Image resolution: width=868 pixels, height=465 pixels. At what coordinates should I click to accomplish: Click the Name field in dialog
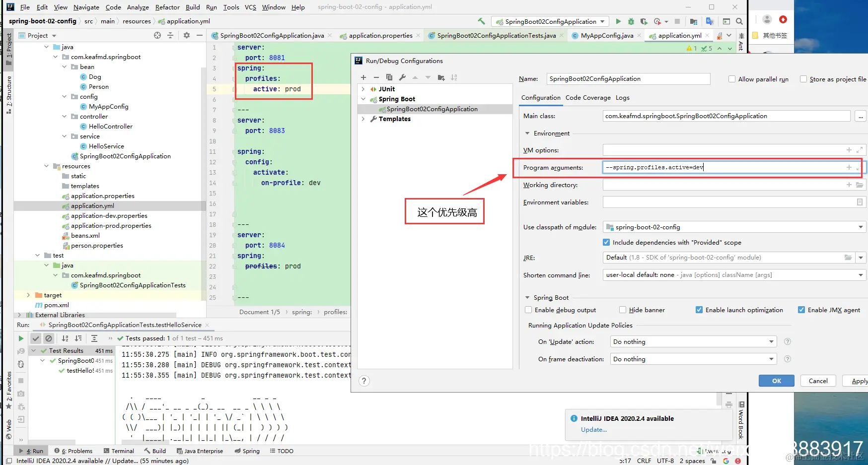point(628,79)
